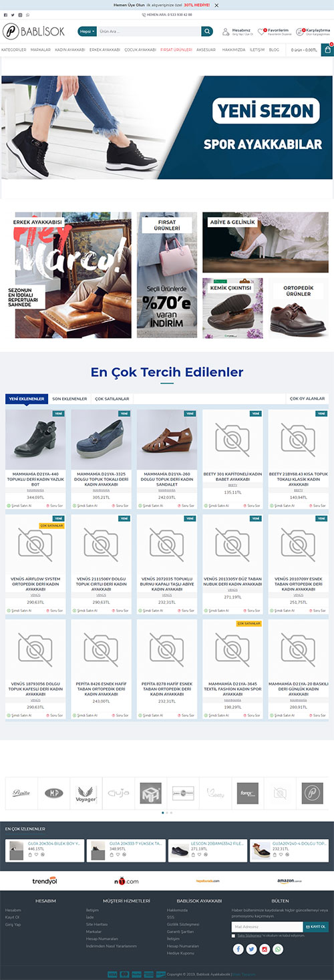The height and width of the screenshot is (980, 334).
Task: Click the KAYIT OL newsletter button
Action: click(316, 927)
